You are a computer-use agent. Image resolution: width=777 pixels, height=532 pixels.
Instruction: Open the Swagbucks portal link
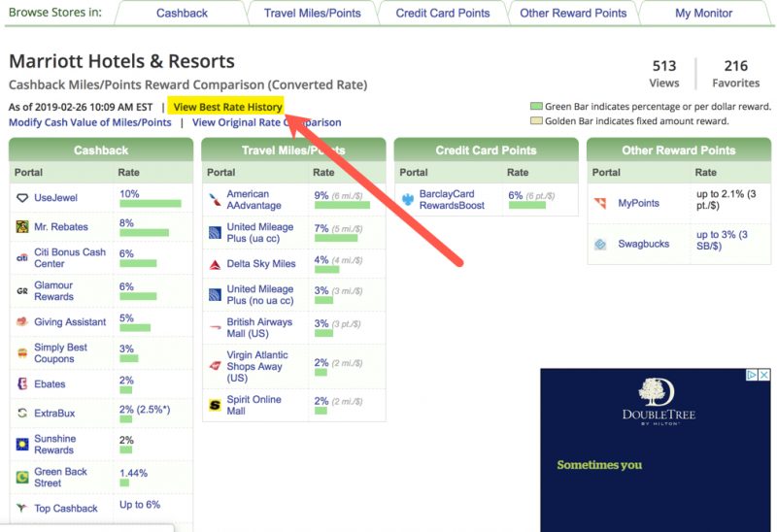point(643,244)
